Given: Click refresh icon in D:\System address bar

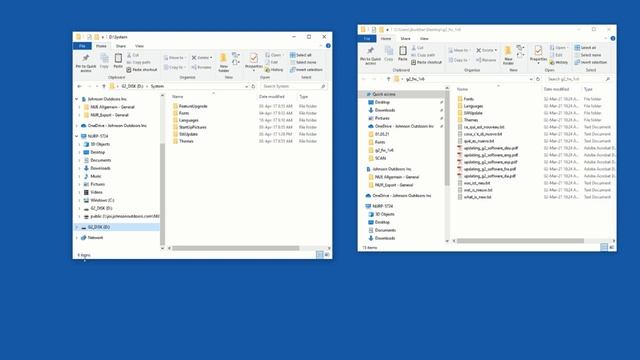Looking at the screenshot, I should pyautogui.click(x=253, y=87).
